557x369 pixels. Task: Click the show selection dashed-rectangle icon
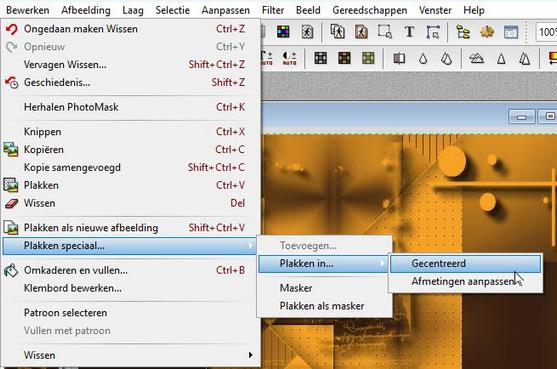click(x=385, y=32)
